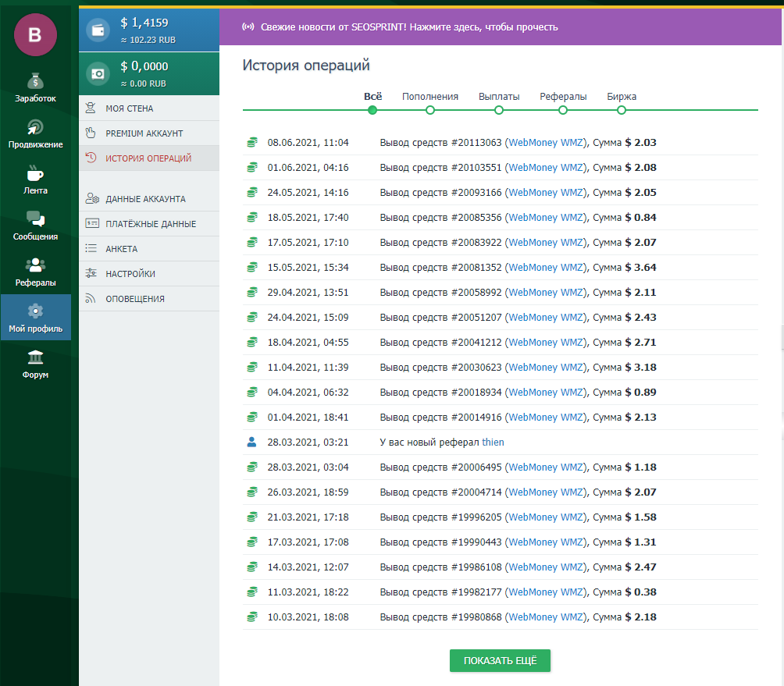Select the Пополнения filter radio dot
This screenshot has height=686, width=784.
(430, 110)
